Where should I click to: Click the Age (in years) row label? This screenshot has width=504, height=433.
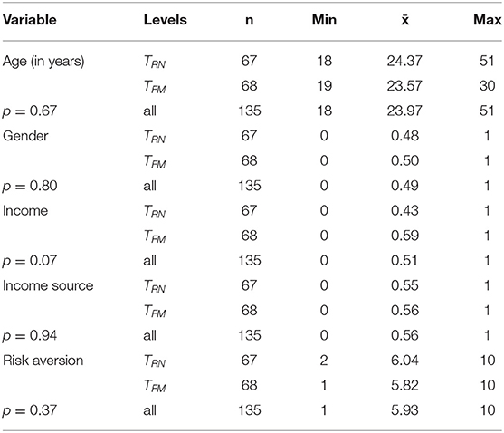43,61
